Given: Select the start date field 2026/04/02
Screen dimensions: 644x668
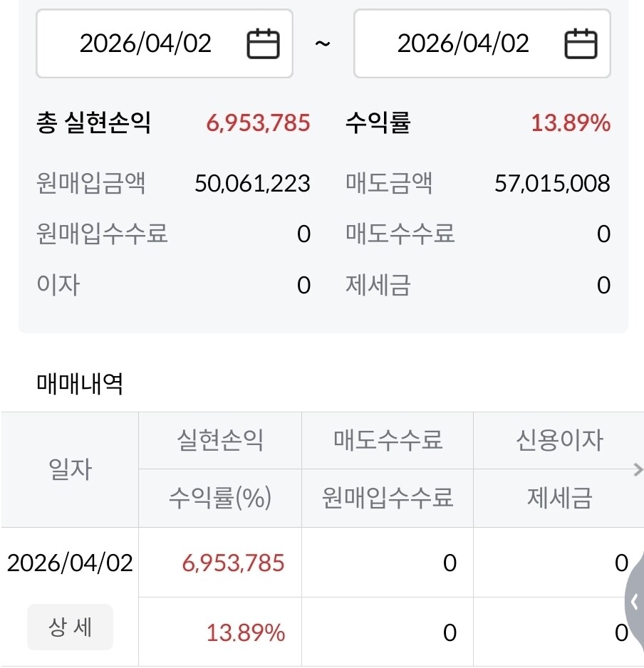Looking at the screenshot, I should [x=146, y=43].
